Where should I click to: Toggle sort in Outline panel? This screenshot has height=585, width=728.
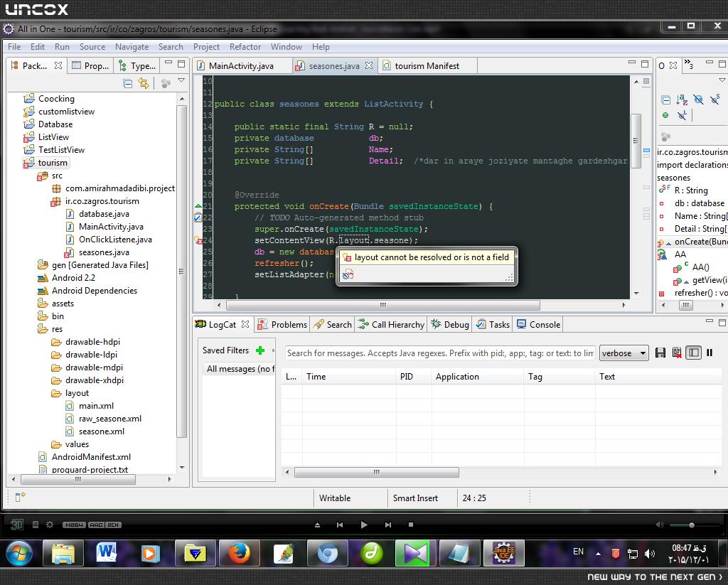click(682, 100)
